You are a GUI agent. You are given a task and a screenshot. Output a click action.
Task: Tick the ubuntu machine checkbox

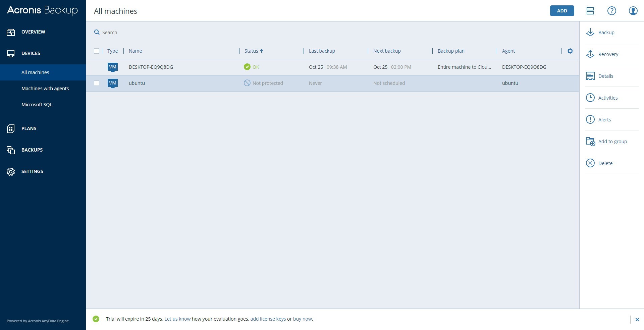[x=97, y=83]
